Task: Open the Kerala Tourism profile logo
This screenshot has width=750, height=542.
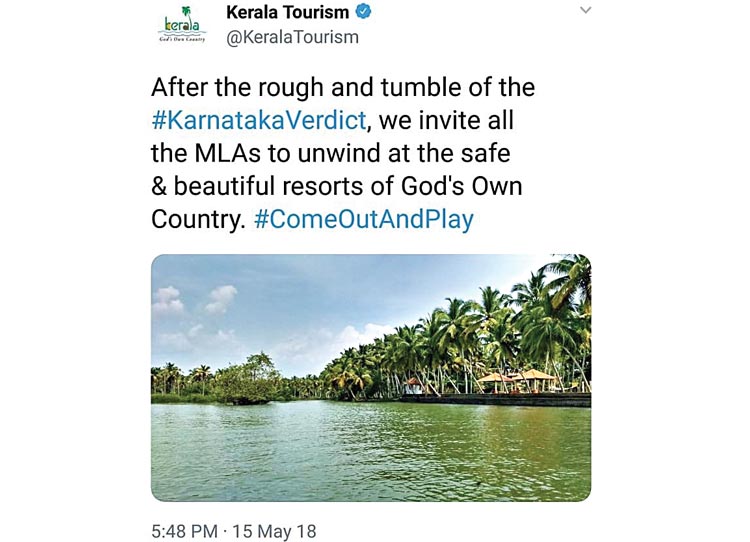Action: tap(182, 27)
